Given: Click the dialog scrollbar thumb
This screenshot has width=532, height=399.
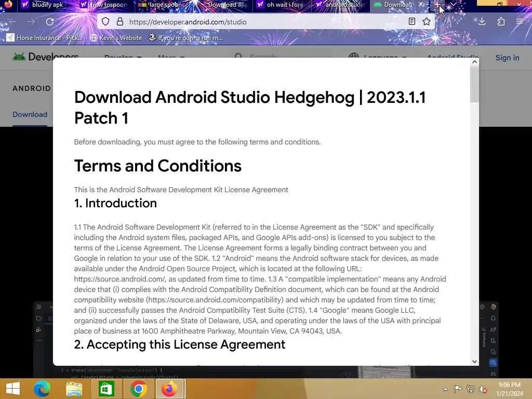Looking at the screenshot, I should [x=474, y=84].
